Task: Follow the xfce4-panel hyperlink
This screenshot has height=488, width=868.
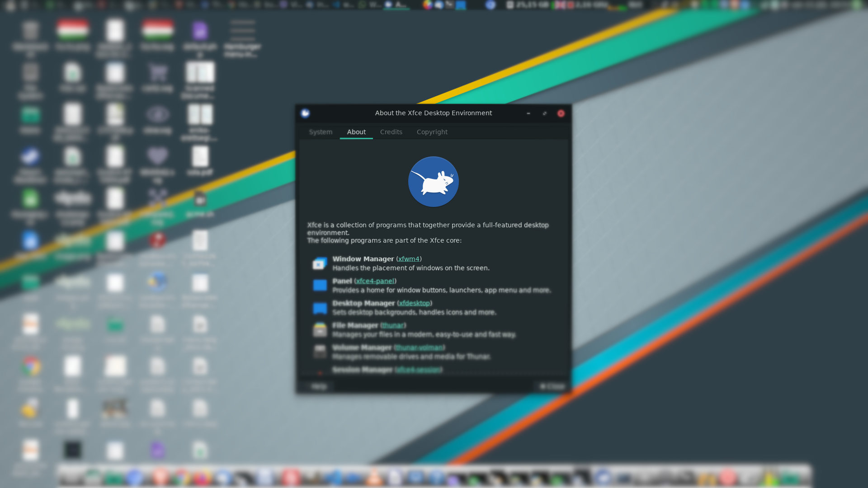Action: pos(375,281)
